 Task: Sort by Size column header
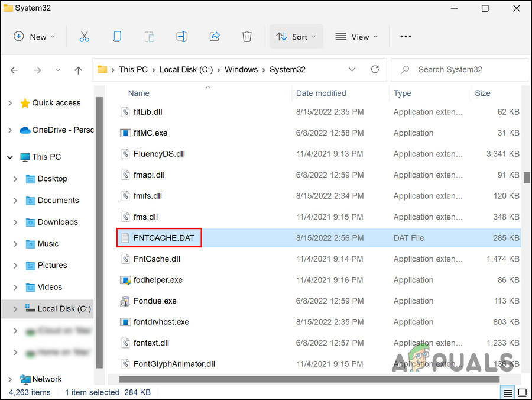click(x=482, y=93)
